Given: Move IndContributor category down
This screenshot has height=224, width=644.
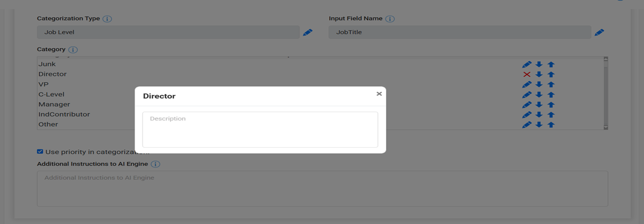Looking at the screenshot, I should point(539,114).
